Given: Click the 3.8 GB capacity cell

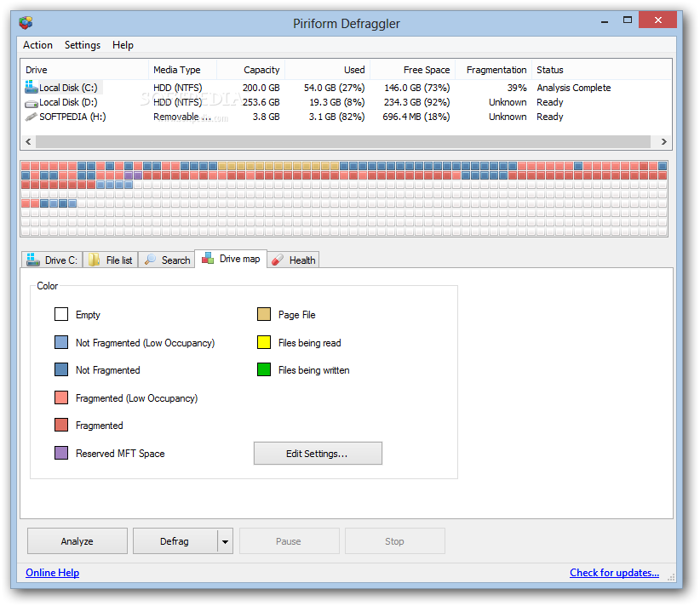Looking at the screenshot, I should click(x=266, y=117).
